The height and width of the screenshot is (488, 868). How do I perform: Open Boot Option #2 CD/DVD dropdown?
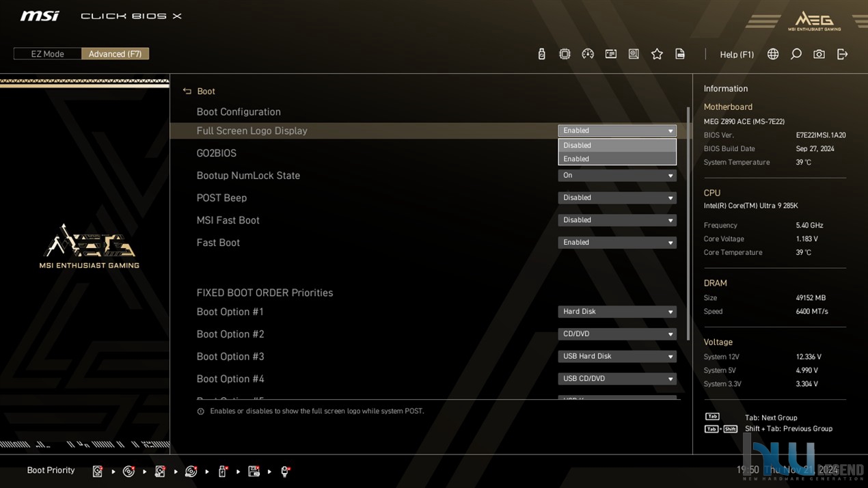point(616,334)
